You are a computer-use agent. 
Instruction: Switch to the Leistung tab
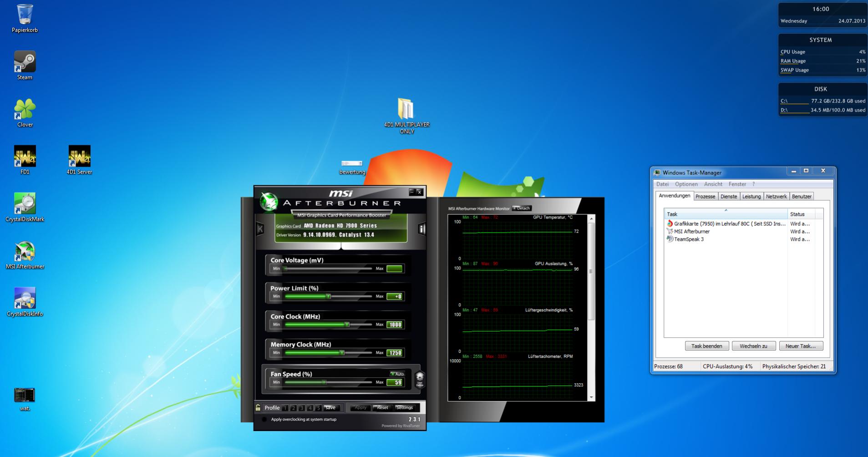tap(751, 197)
